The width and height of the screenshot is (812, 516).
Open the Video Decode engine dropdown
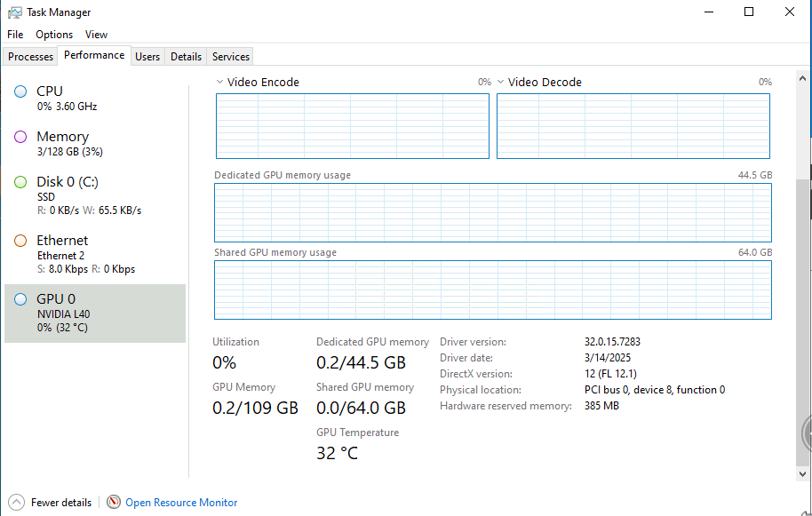click(501, 82)
